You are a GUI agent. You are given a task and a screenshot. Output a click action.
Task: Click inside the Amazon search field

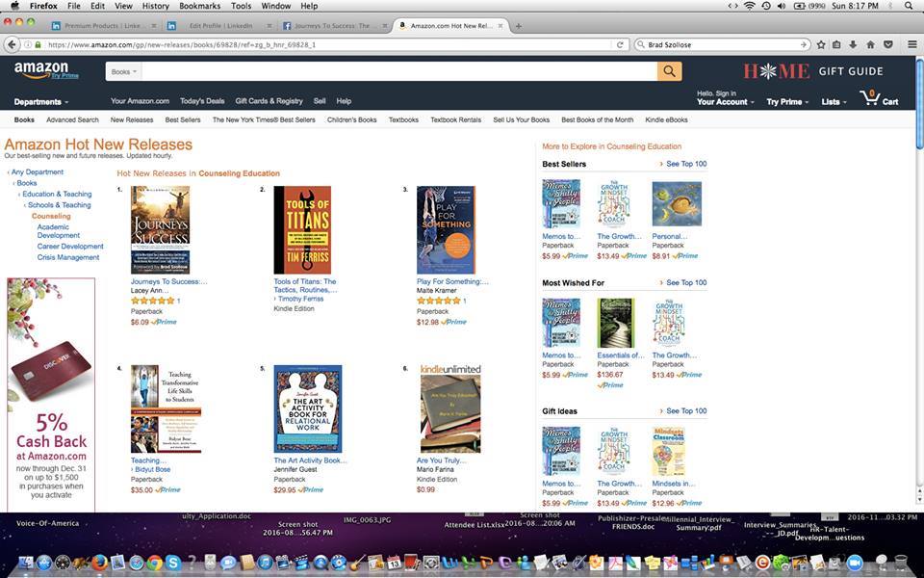[398, 71]
